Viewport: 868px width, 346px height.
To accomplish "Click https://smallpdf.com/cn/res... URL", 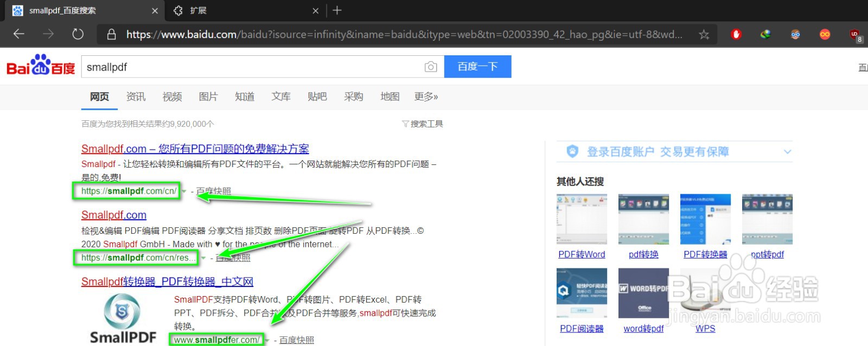I will point(138,258).
